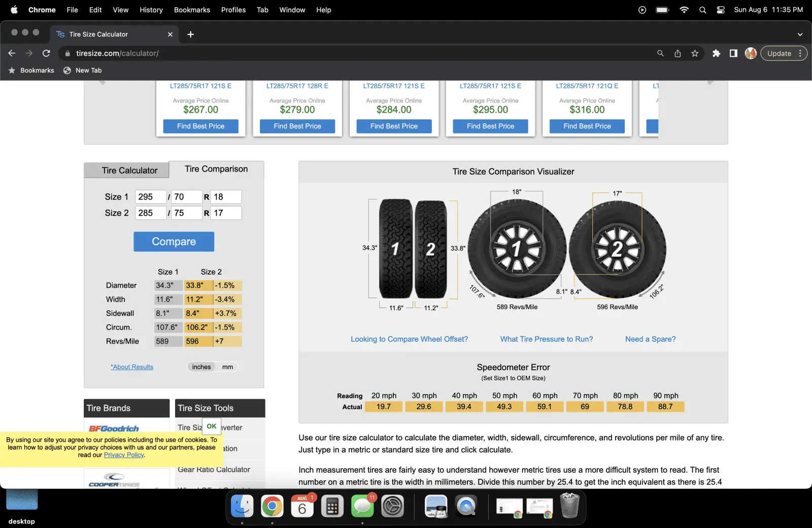This screenshot has height=528, width=812.
Task: Open the About Results link
Action: coord(132,367)
